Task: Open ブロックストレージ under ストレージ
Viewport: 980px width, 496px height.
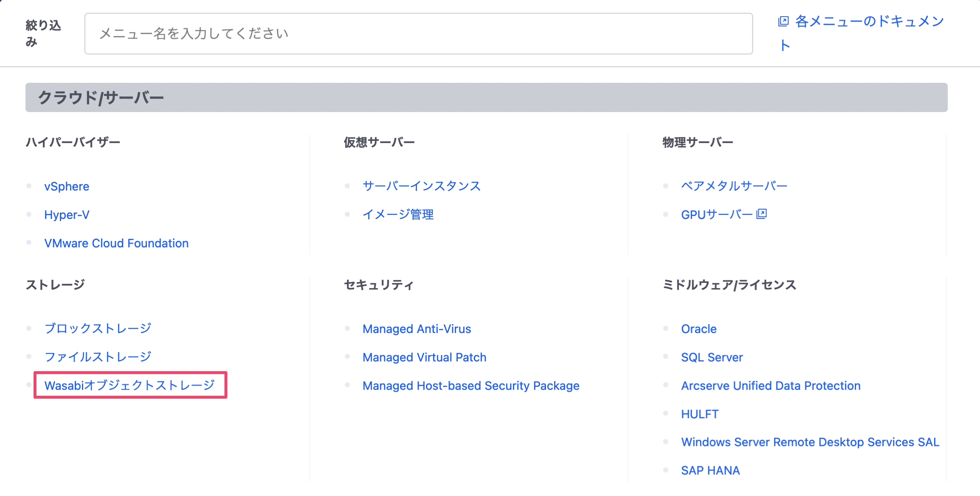Action: click(98, 328)
